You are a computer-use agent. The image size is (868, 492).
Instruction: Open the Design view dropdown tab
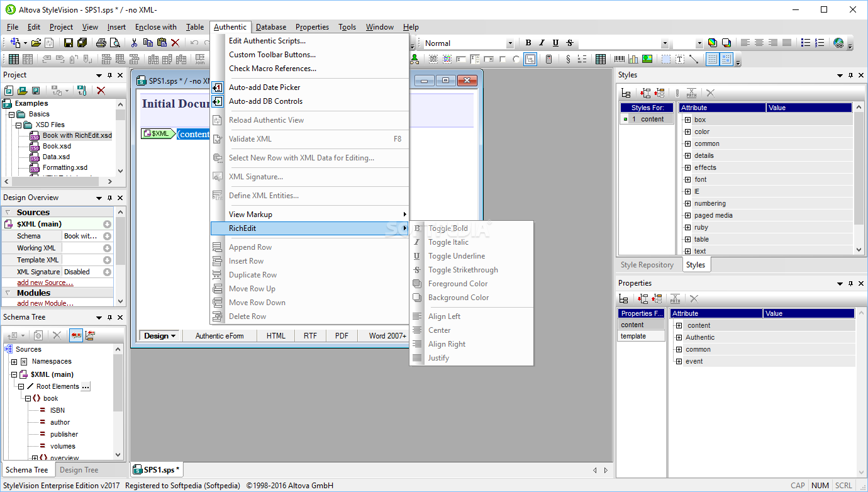[x=160, y=336]
